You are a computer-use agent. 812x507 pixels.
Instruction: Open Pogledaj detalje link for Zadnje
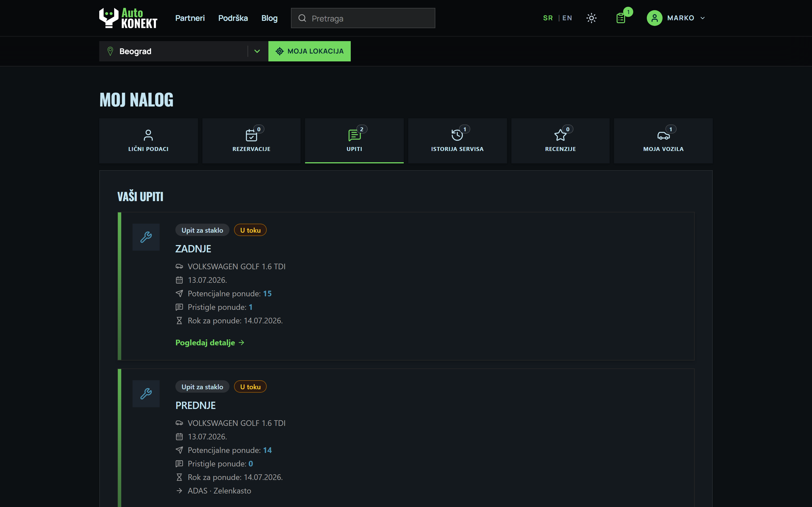(210, 342)
